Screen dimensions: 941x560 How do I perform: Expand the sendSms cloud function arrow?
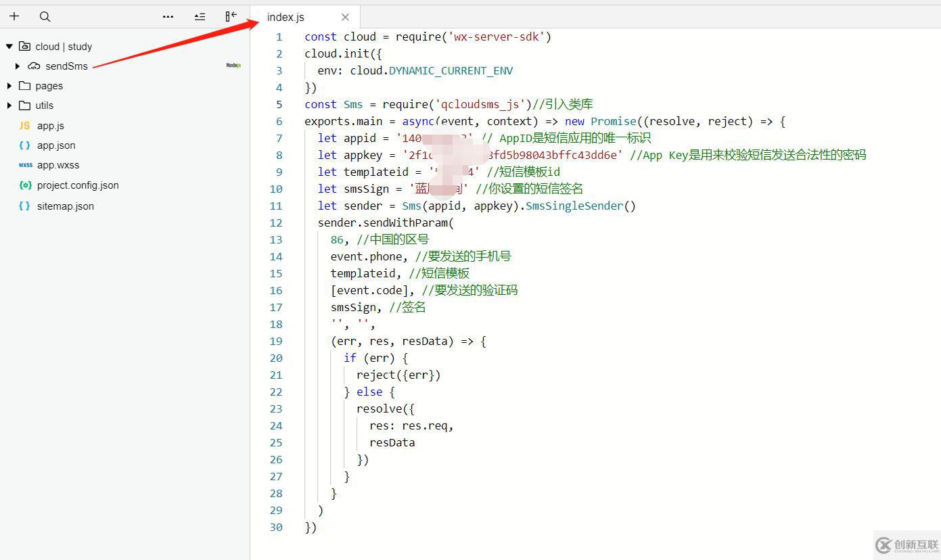(18, 66)
